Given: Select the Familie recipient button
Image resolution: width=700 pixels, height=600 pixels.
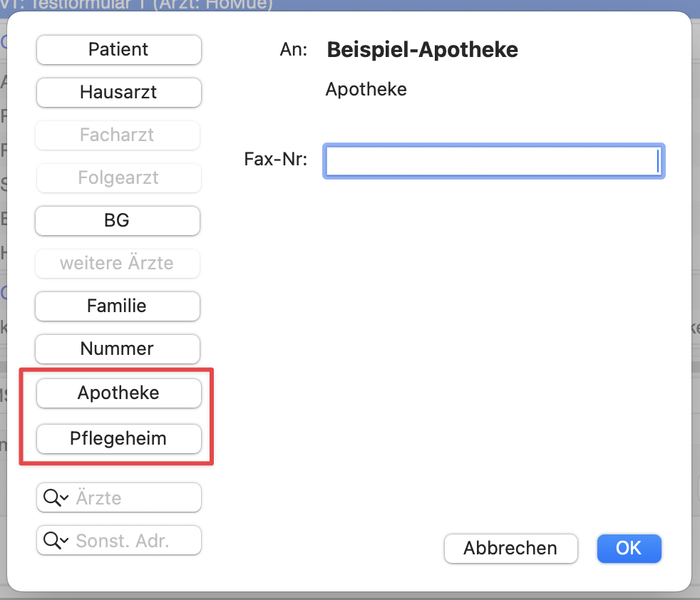Looking at the screenshot, I should pyautogui.click(x=118, y=306).
